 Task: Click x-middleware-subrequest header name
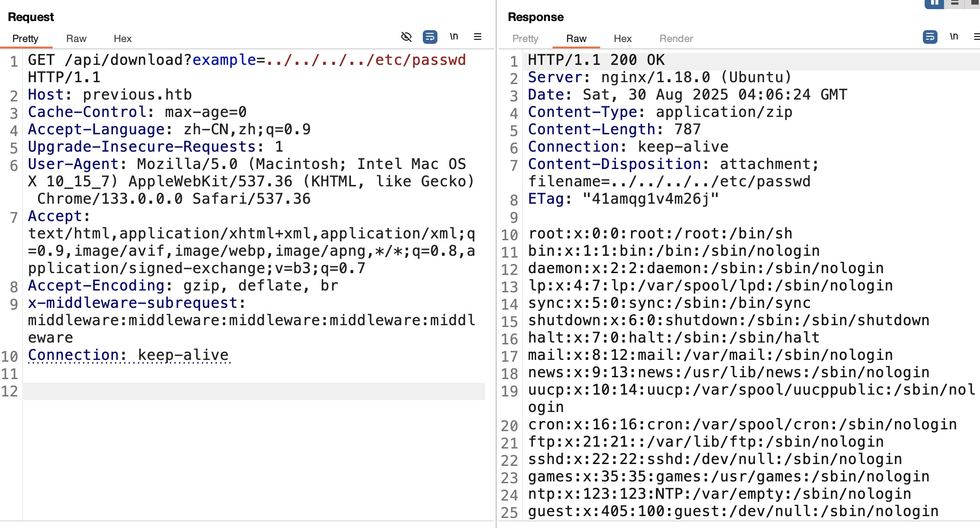coord(133,303)
